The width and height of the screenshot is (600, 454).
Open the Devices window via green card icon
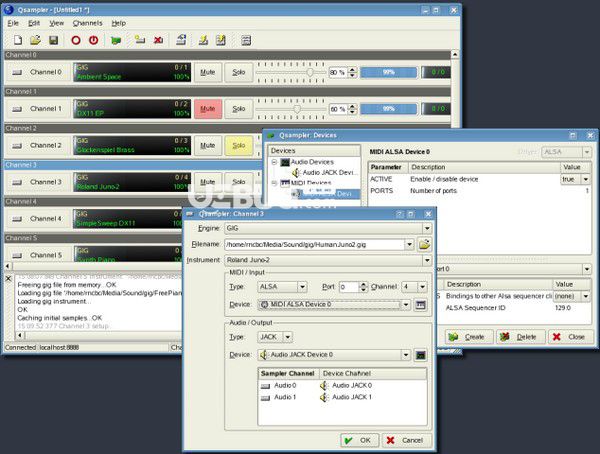[116, 40]
